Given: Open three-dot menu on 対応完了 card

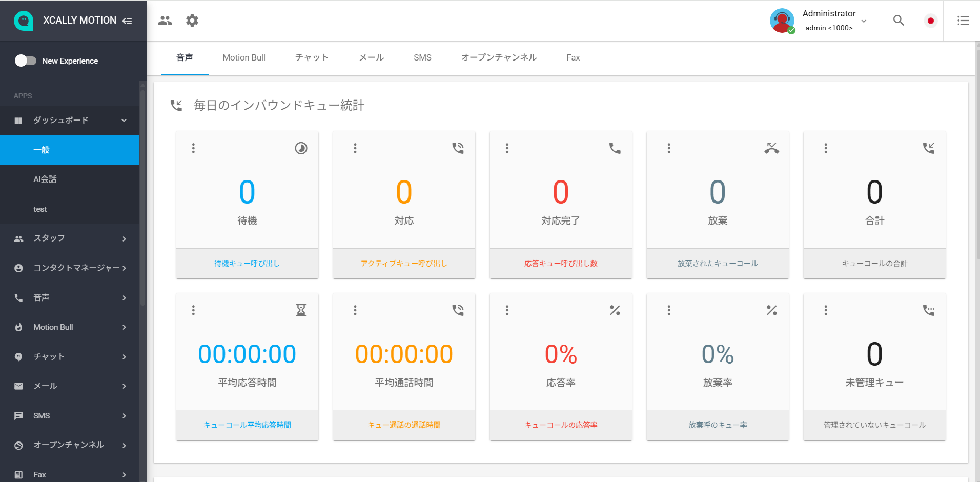Looking at the screenshot, I should click(507, 148).
